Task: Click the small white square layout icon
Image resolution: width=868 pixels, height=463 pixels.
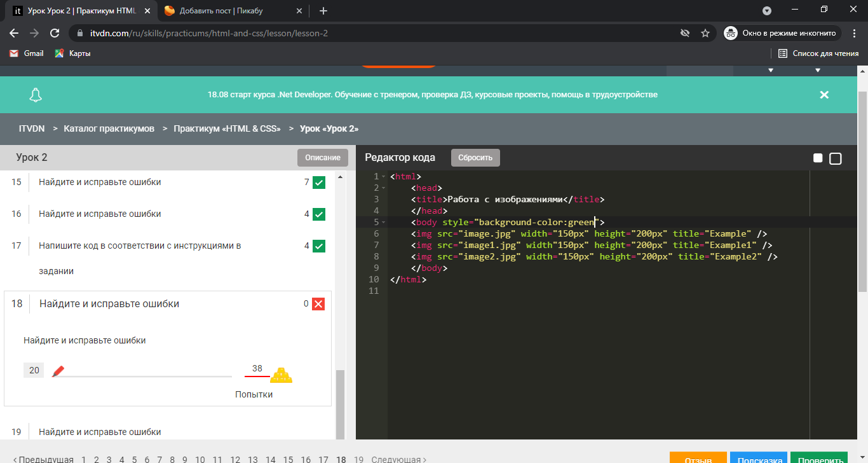Action: click(818, 158)
